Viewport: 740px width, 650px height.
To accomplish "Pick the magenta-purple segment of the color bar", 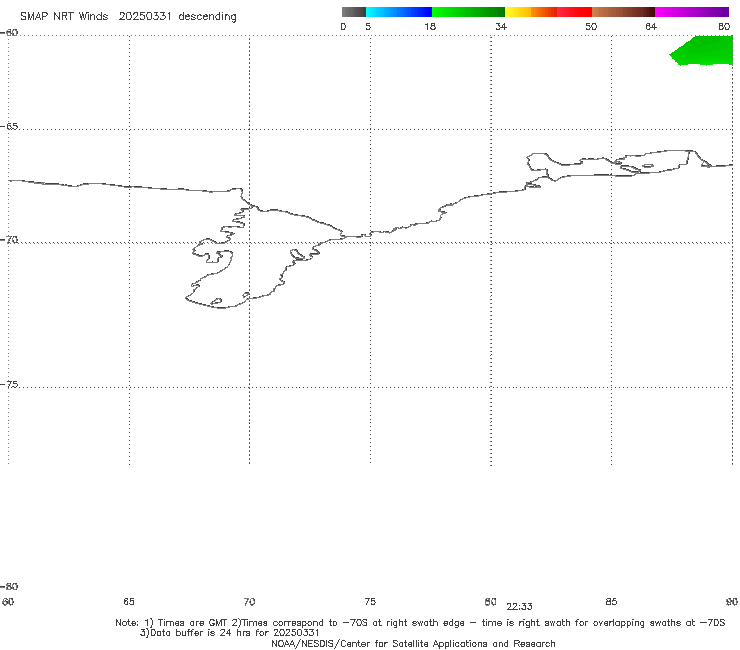I will pos(692,12).
